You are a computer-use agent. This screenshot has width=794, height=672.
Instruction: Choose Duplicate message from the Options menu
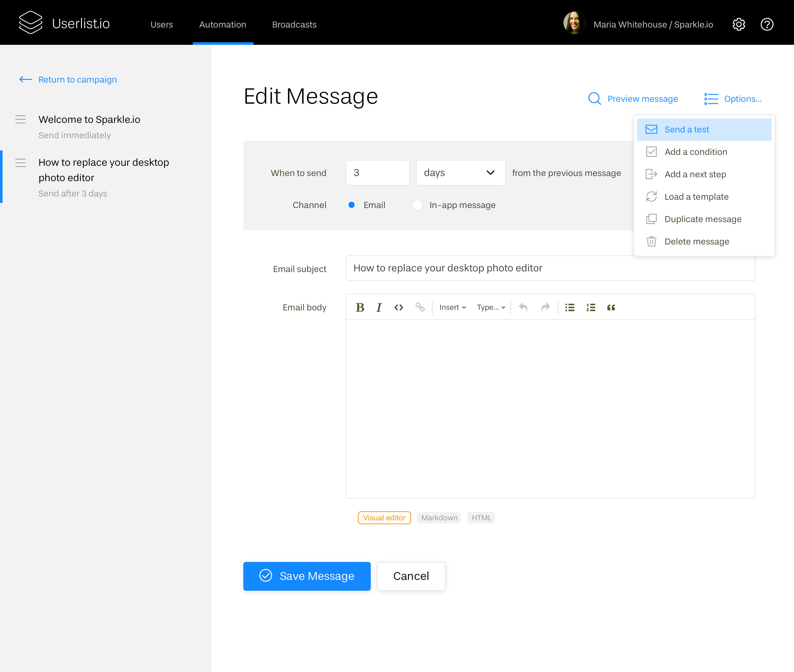(702, 219)
